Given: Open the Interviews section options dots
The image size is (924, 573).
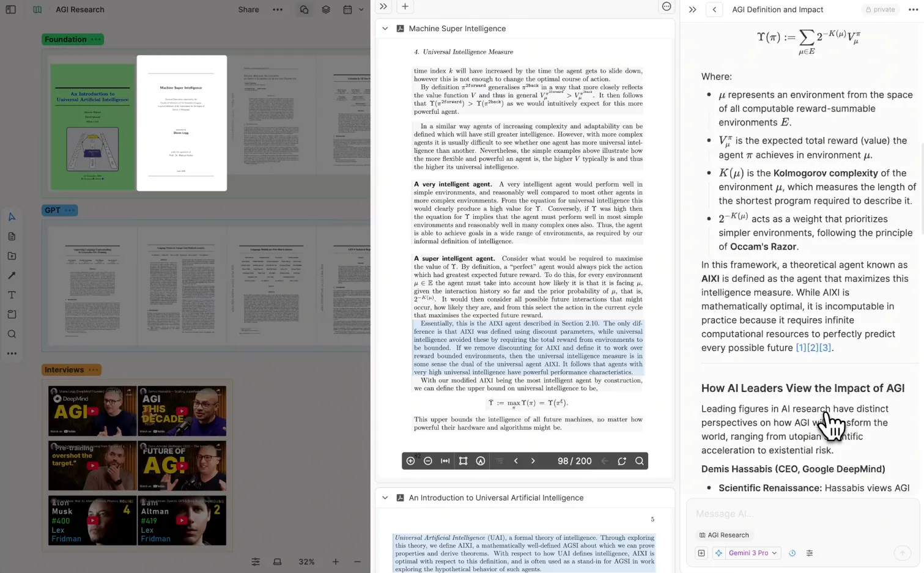Looking at the screenshot, I should click(x=93, y=370).
